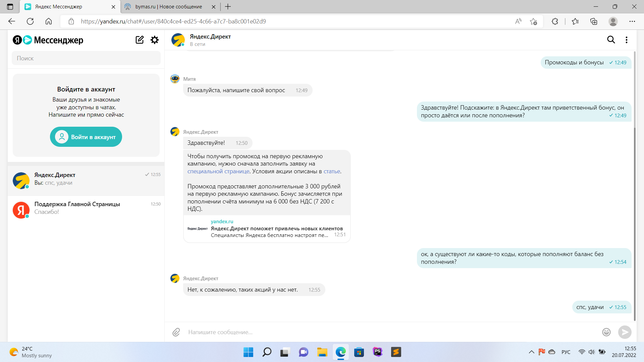The height and width of the screenshot is (362, 644).
Task: Open the статье link in message
Action: point(331,171)
